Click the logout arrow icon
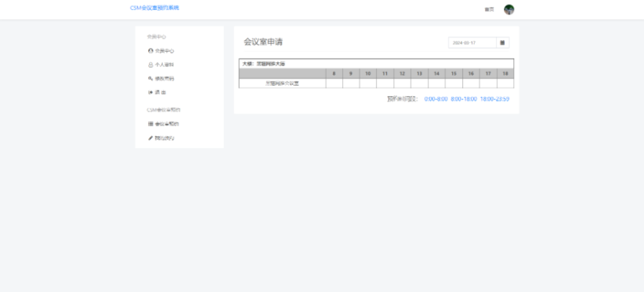The image size is (644, 292). point(150,92)
